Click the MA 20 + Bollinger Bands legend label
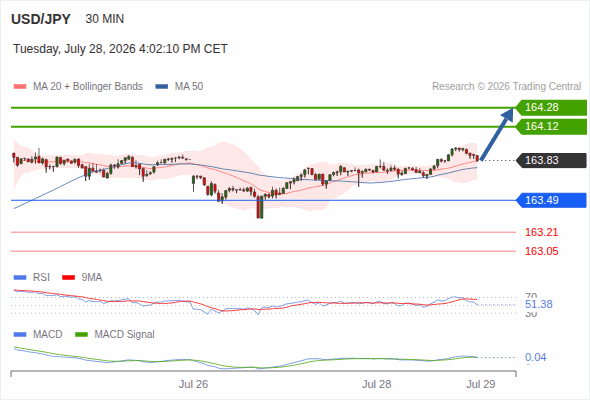The width and height of the screenshot is (590, 400). click(x=88, y=87)
